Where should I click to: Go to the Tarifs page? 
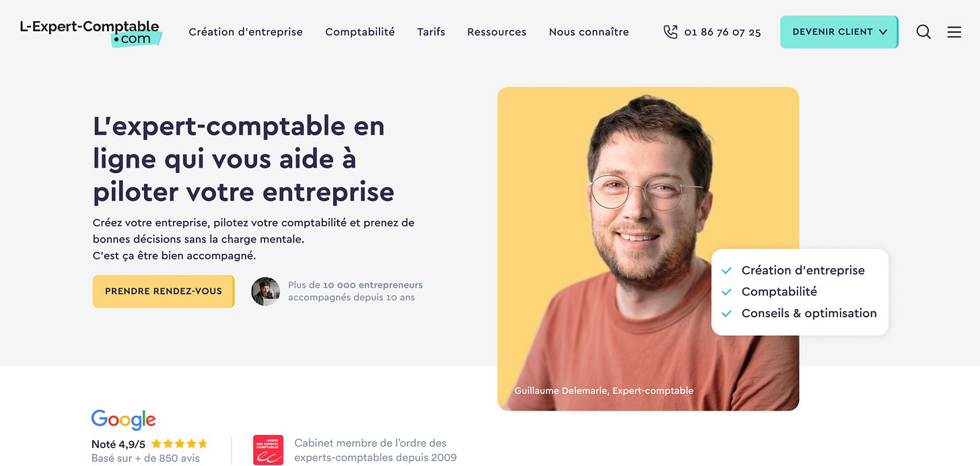click(431, 32)
